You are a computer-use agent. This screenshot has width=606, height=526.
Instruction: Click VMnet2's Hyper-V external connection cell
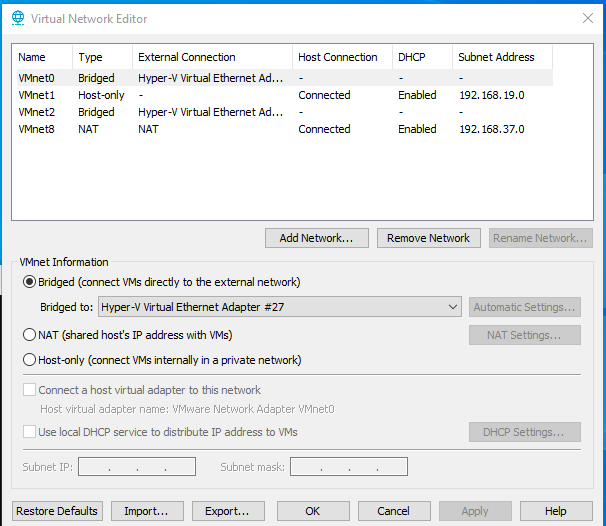coord(211,112)
